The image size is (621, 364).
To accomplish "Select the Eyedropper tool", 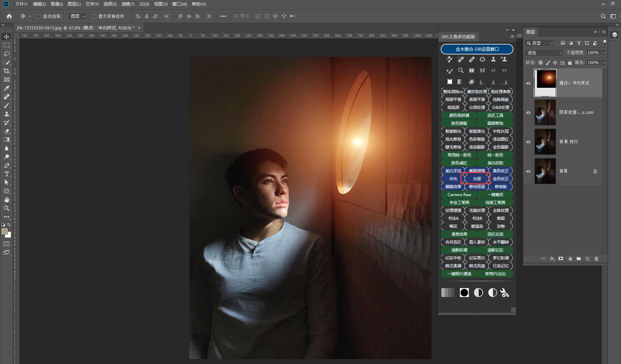I will tap(7, 88).
